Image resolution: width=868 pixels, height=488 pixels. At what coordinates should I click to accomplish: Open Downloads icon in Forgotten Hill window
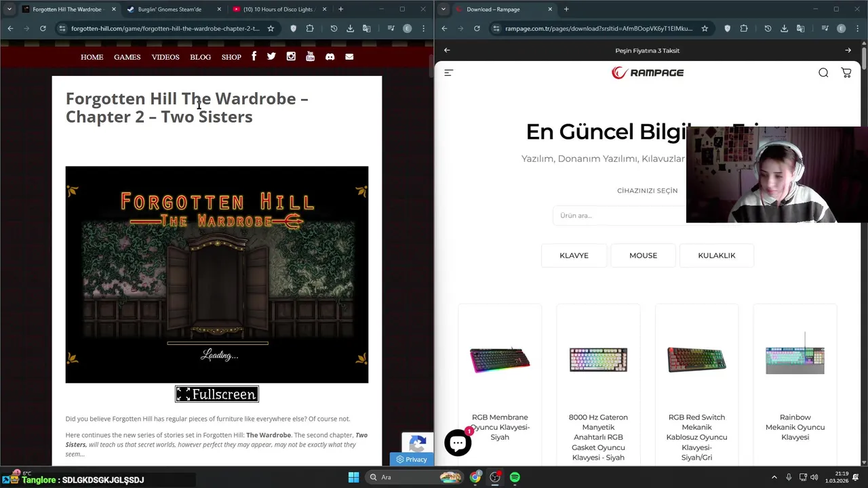pyautogui.click(x=350, y=28)
